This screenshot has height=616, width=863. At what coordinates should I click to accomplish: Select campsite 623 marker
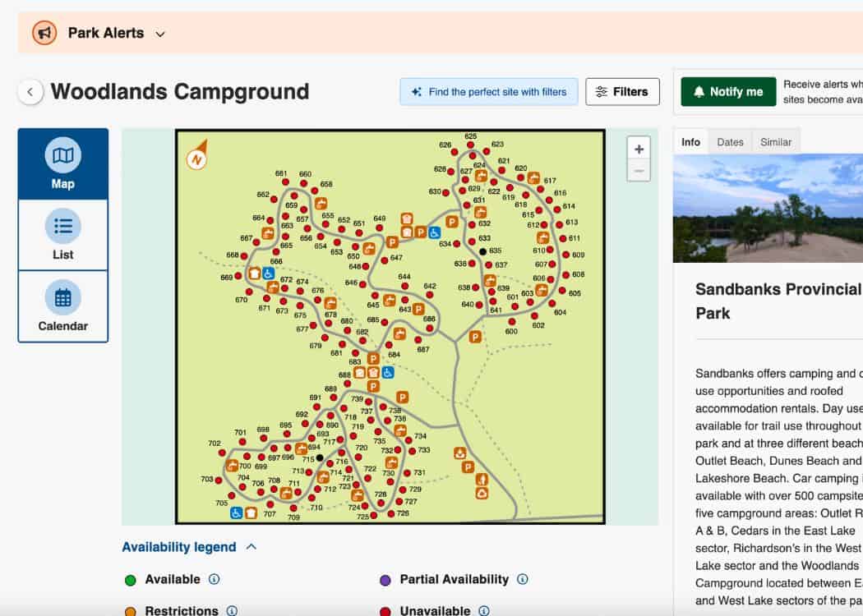[x=487, y=151]
